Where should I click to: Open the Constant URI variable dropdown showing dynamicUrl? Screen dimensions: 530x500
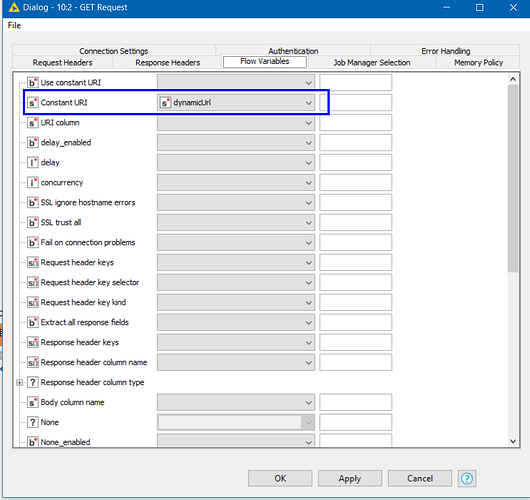tap(236, 102)
